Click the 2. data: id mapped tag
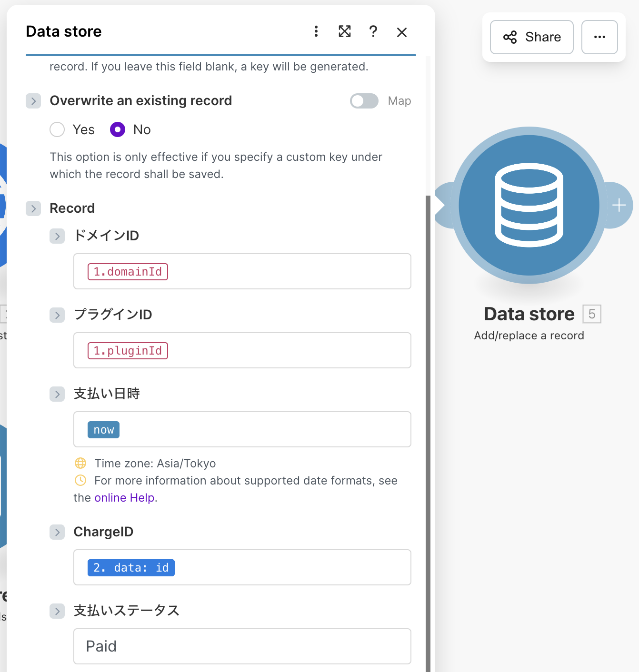This screenshot has width=639, height=672. [x=131, y=568]
